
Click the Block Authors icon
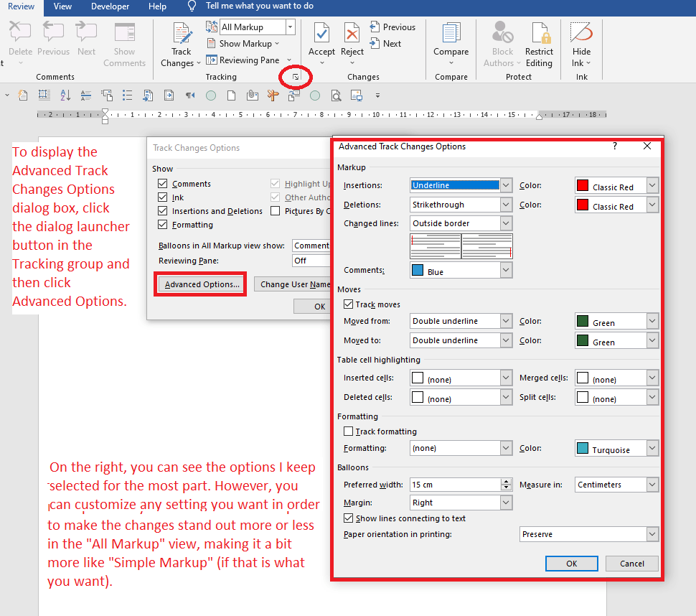pos(502,32)
